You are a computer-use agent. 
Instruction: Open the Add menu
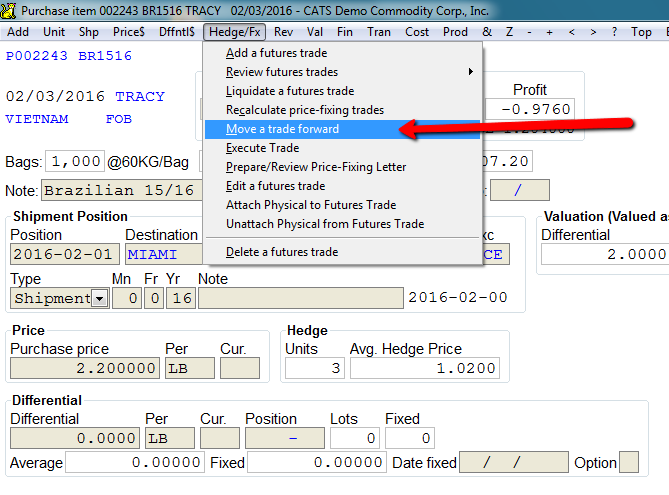coord(18,32)
